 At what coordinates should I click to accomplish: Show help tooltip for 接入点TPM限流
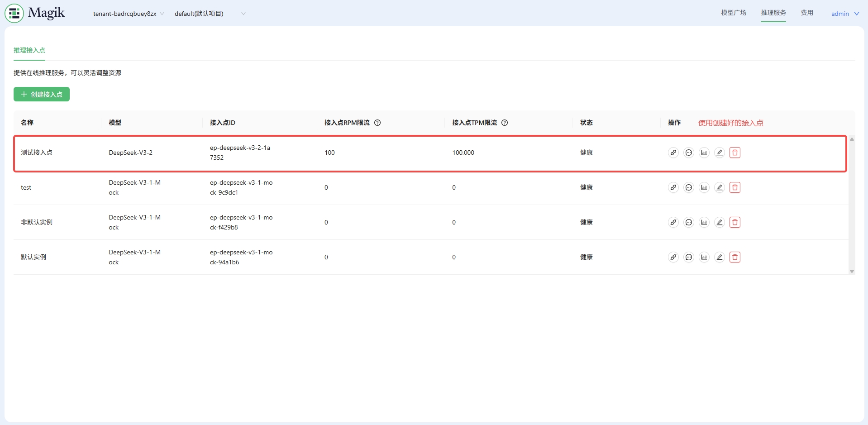click(x=505, y=123)
